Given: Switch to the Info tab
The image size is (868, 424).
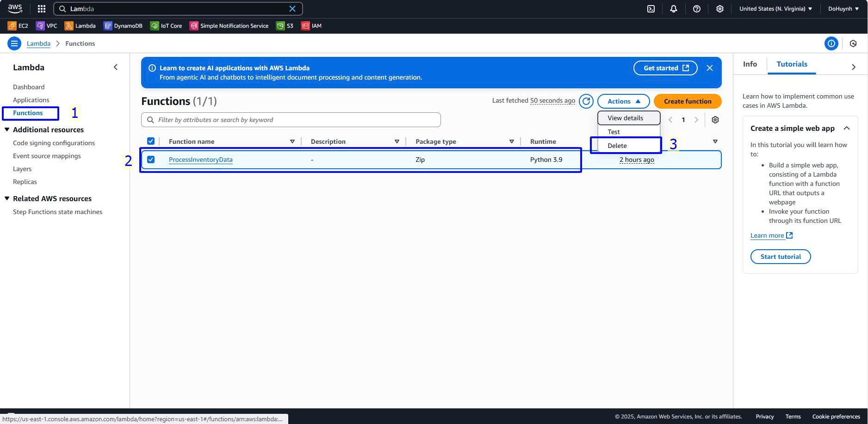Looking at the screenshot, I should click(x=750, y=64).
